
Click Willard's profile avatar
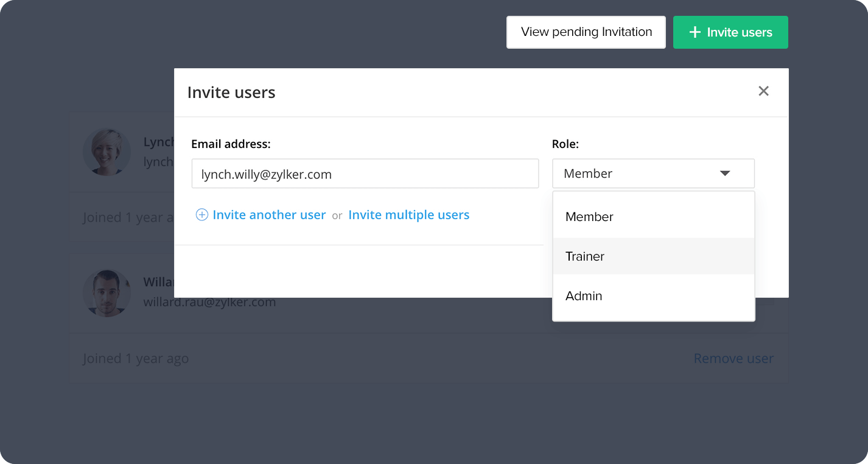(x=107, y=294)
